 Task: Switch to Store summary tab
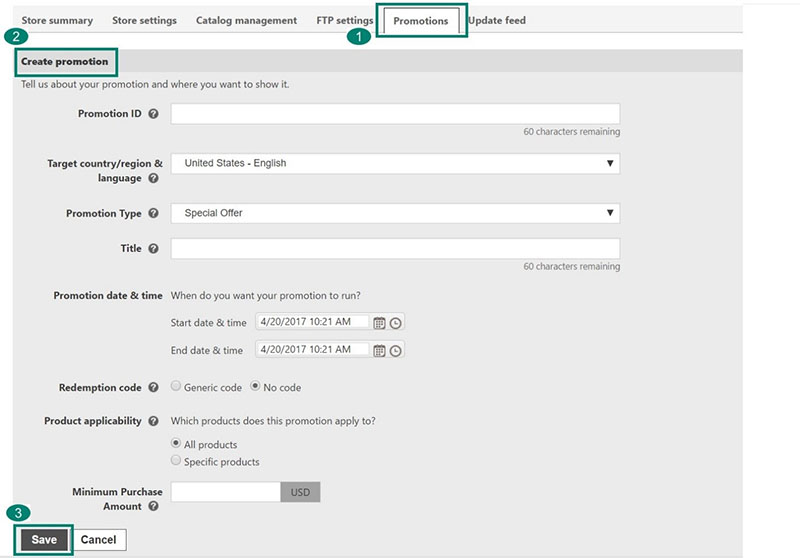[57, 20]
